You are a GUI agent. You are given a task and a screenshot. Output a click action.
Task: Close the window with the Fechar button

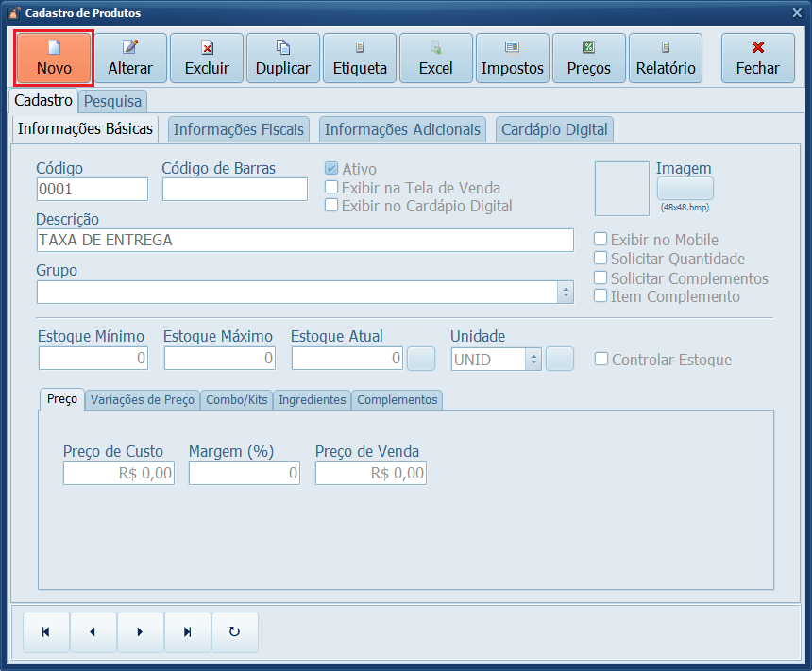[757, 58]
